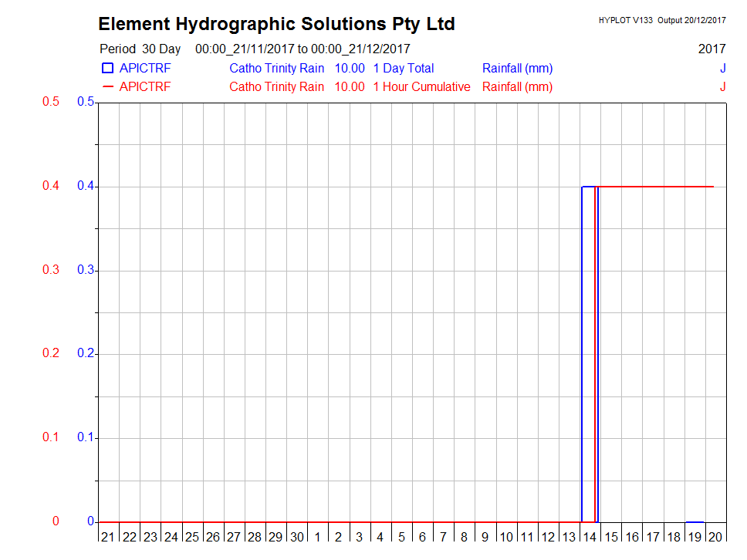Select the chart title Element Hydrographic Solutions

[x=276, y=24]
